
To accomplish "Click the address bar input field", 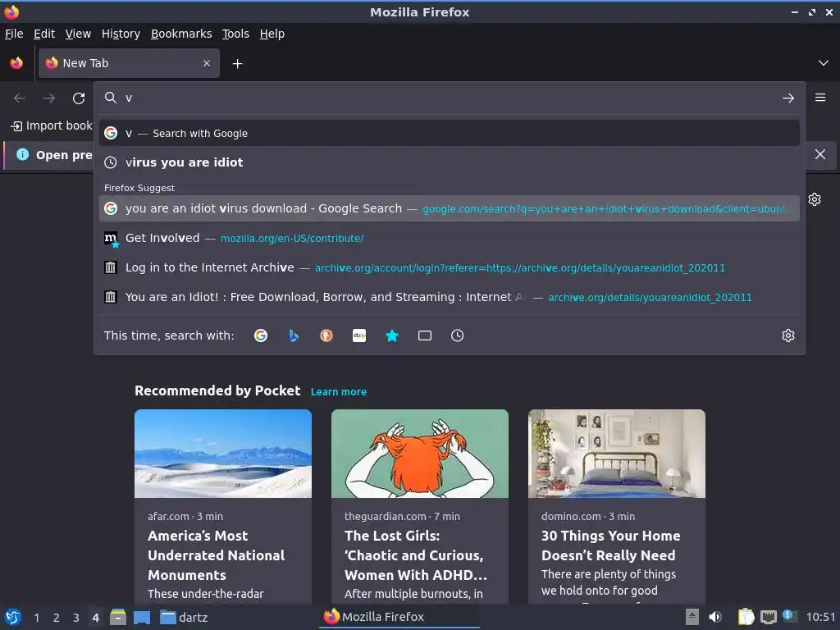I will (x=450, y=98).
